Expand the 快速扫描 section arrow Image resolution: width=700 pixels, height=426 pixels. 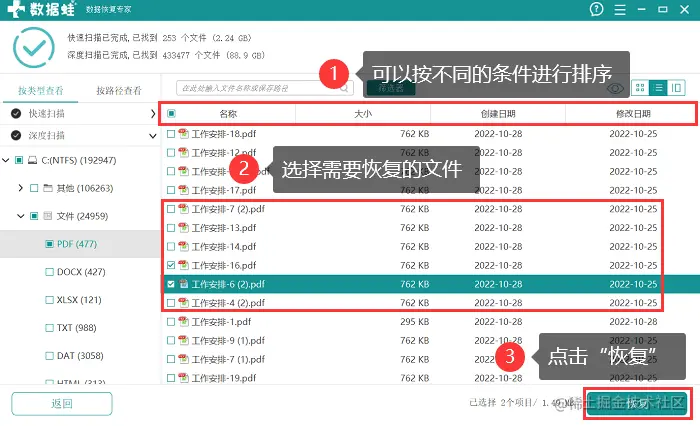pyautogui.click(x=153, y=114)
